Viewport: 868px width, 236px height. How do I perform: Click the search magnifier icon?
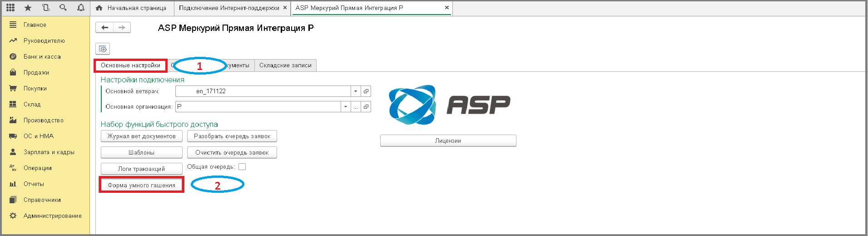pos(63,8)
